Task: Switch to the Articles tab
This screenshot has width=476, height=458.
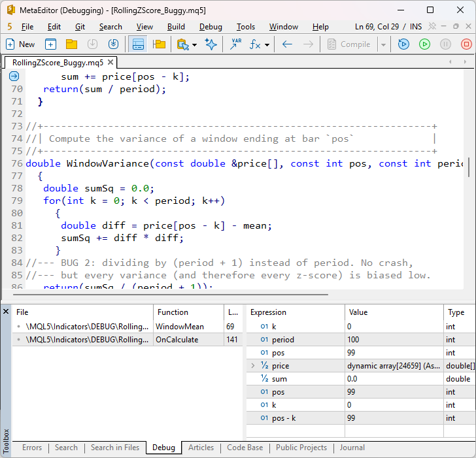Action: 201,448
